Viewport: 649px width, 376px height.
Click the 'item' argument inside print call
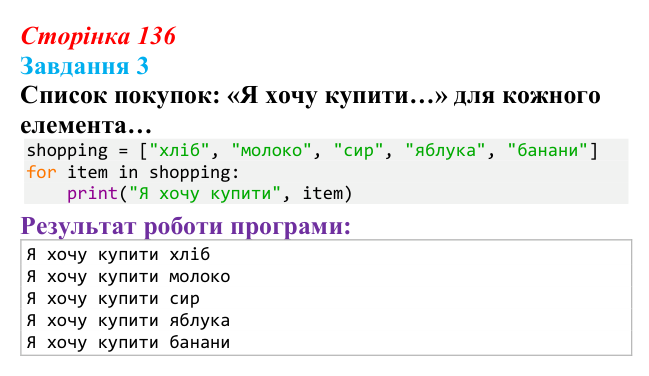323,193
